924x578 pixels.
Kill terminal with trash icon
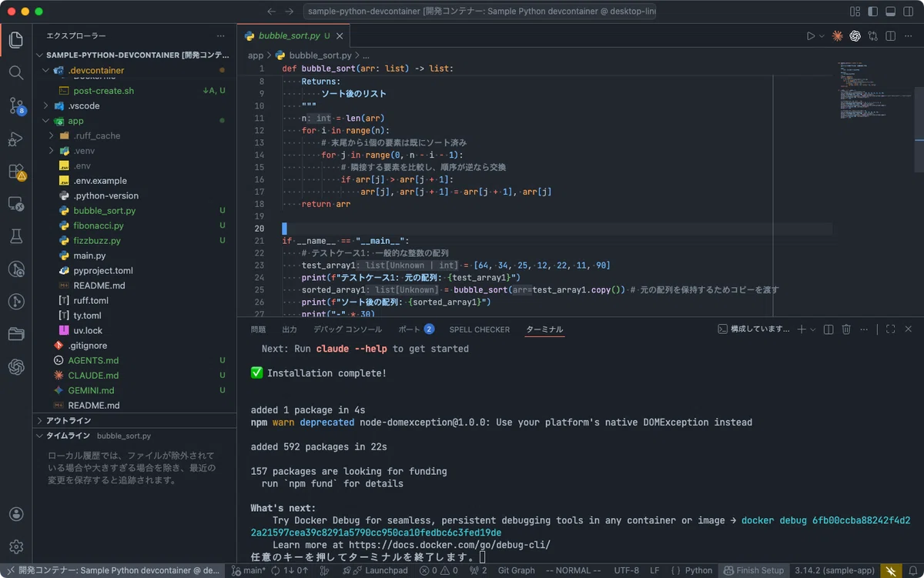[x=846, y=329]
